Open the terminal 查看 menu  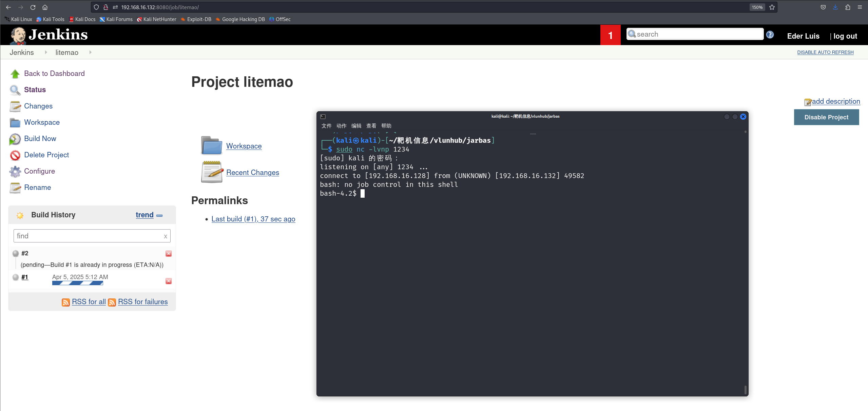click(371, 126)
